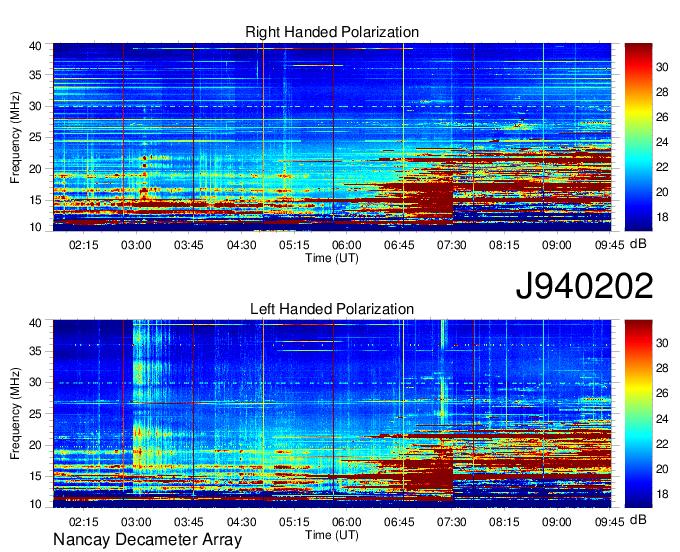The image size is (680, 552).
Task: Click "Frequency (MHz)" label of Right Handed plot
Action: pyautogui.click(x=15, y=137)
